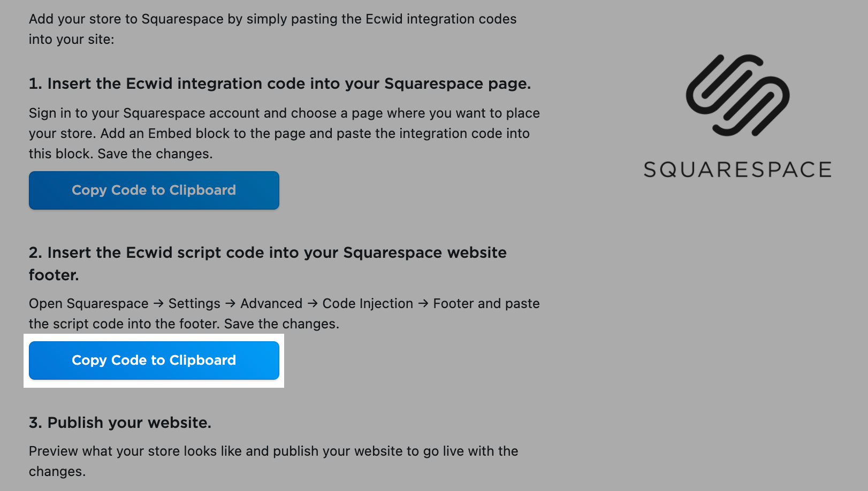This screenshot has width=868, height=491.
Task: Click Open Squarespace in the instructions
Action: [x=88, y=303]
